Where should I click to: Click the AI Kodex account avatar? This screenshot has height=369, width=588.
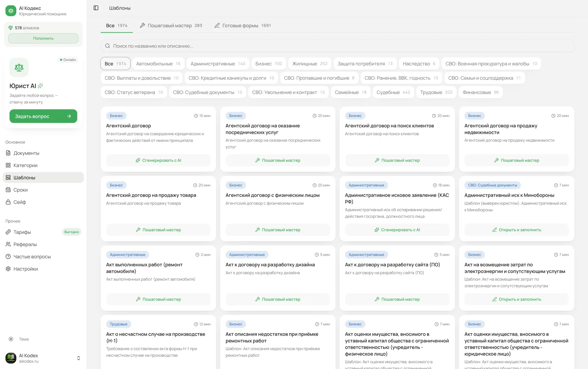coord(11,358)
